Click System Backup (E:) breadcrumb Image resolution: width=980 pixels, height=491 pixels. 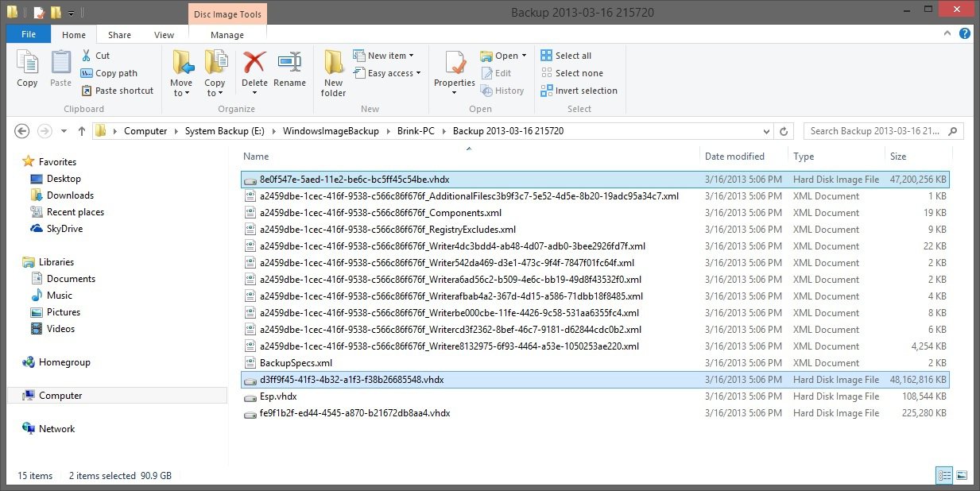click(224, 131)
